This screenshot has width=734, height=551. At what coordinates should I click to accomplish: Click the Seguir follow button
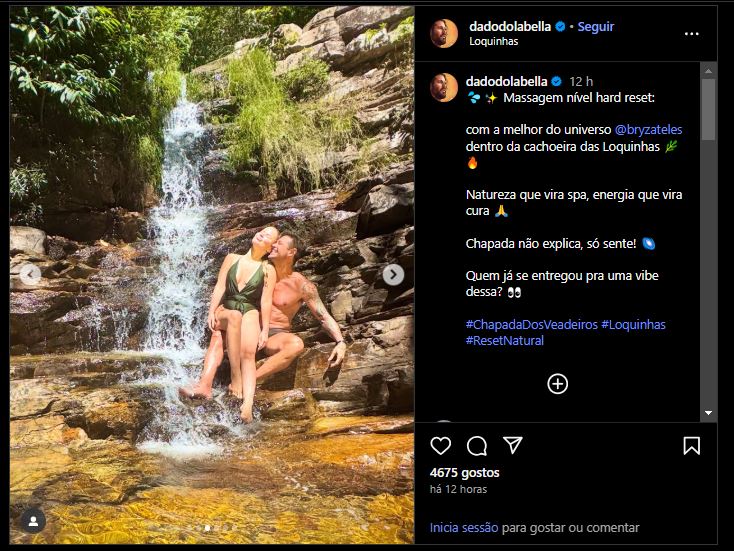596,27
